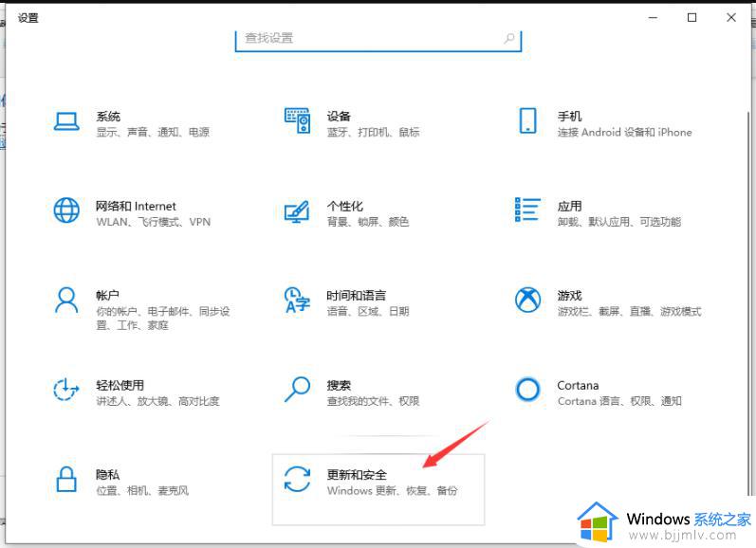Click description 蓝牙、打印机、鼠标
Viewport: 756px width, 548px height.
pos(373,132)
